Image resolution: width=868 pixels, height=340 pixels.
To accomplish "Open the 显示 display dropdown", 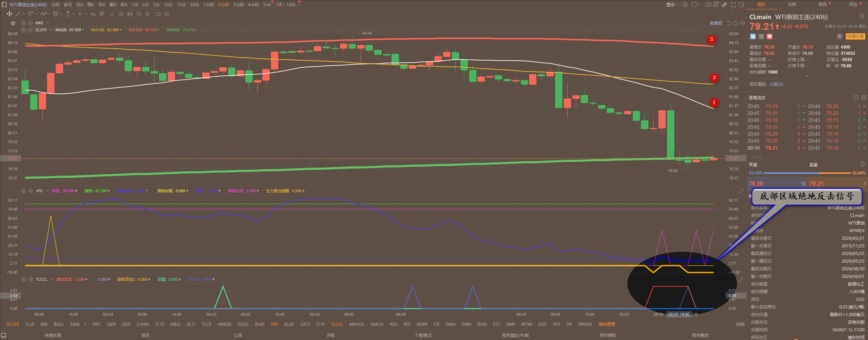I will (x=672, y=5).
